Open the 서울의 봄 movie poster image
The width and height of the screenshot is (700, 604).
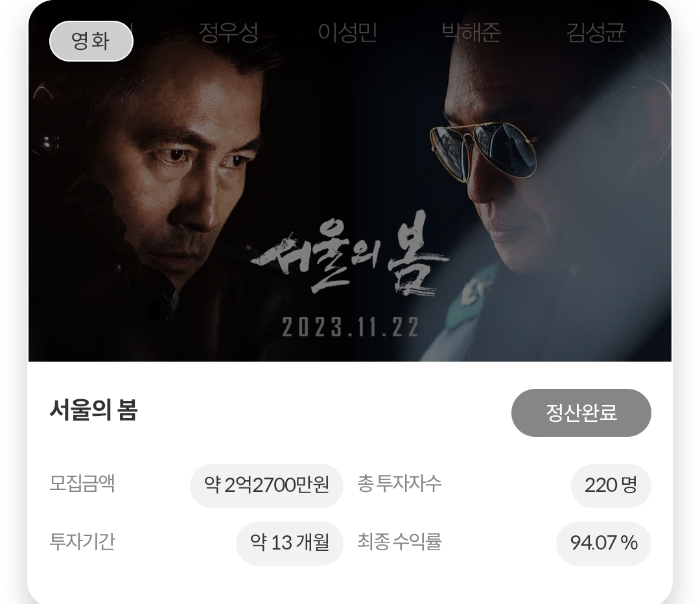point(350,181)
